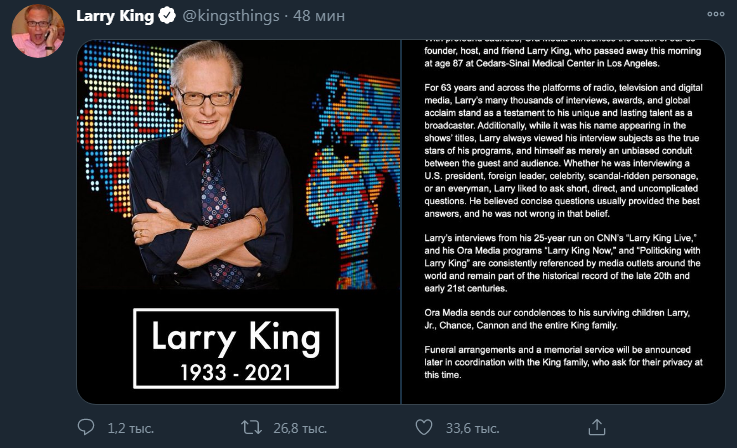The width and height of the screenshot is (737, 448).
Task: Open the share tweet icon
Action: click(596, 428)
